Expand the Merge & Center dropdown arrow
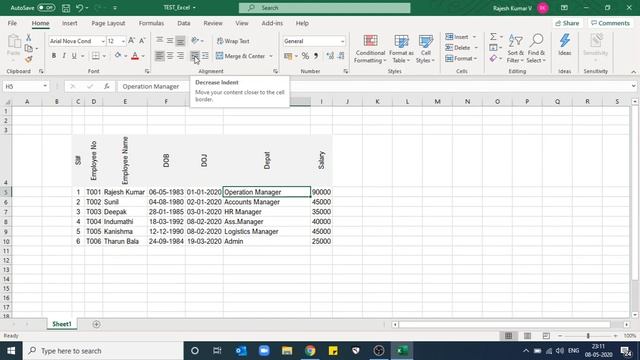The height and width of the screenshot is (360, 640). tap(271, 56)
